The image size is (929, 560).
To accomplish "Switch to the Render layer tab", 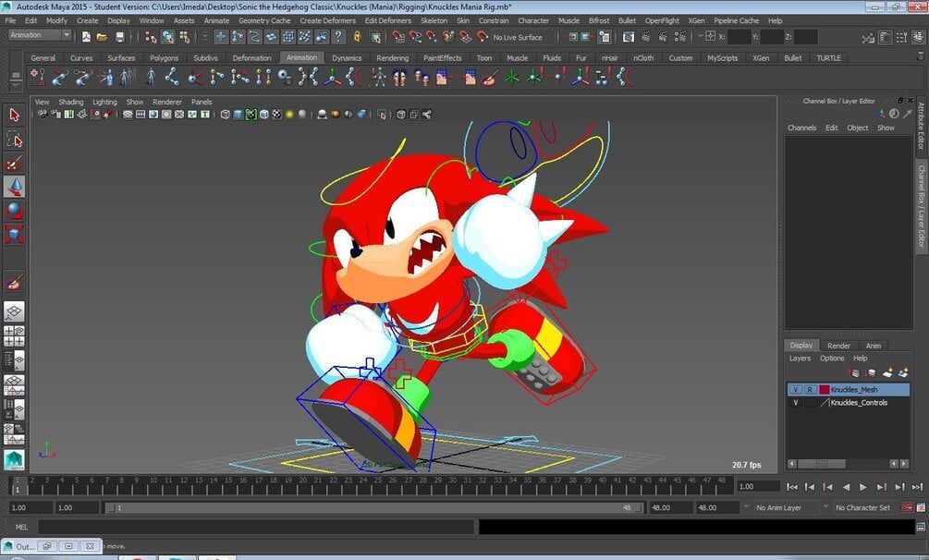I will [838, 346].
